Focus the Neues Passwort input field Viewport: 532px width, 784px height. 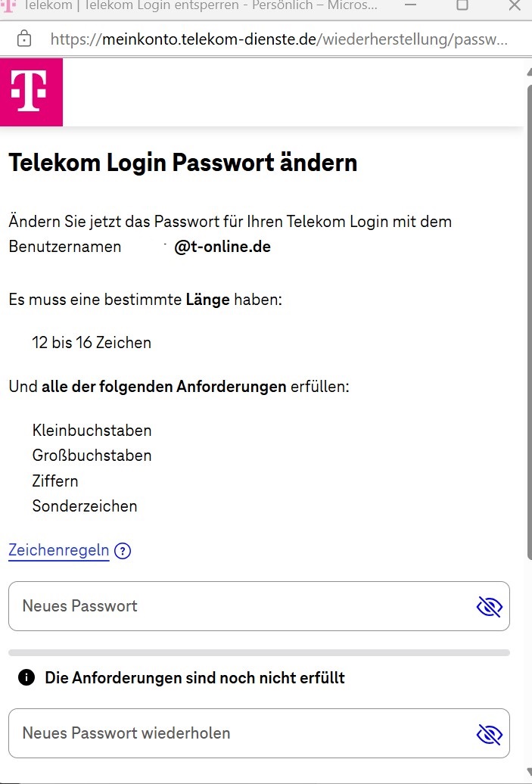click(x=259, y=606)
